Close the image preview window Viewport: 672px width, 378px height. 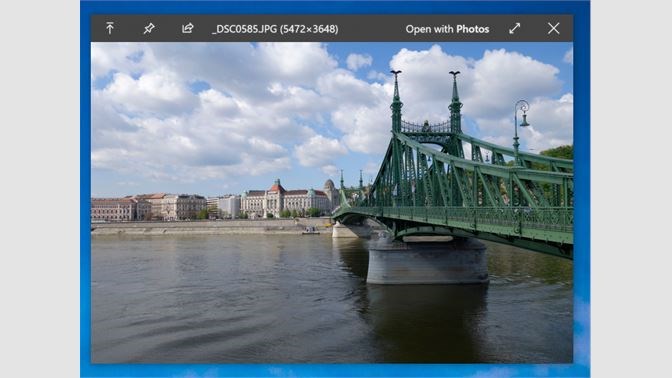[x=553, y=28]
